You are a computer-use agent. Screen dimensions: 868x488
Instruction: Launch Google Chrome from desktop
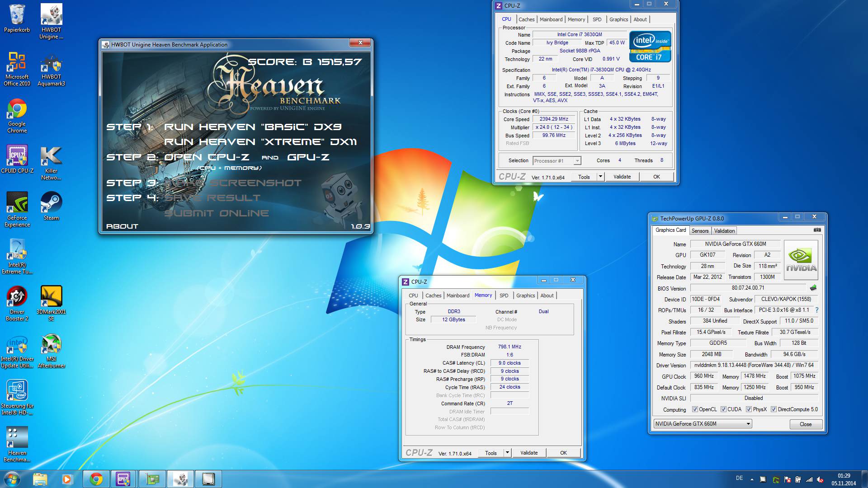[17, 116]
